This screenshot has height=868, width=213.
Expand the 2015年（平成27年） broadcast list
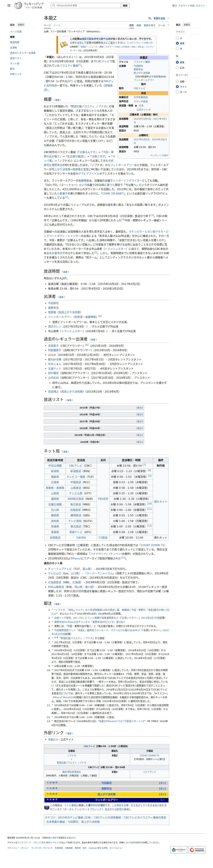[x=139, y=408]
